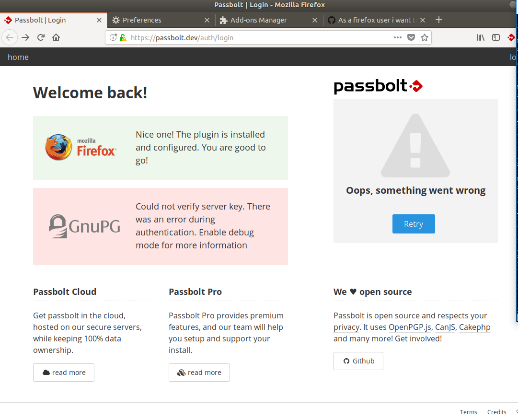
Task: Click the blue Retry button
Action: pos(413,224)
